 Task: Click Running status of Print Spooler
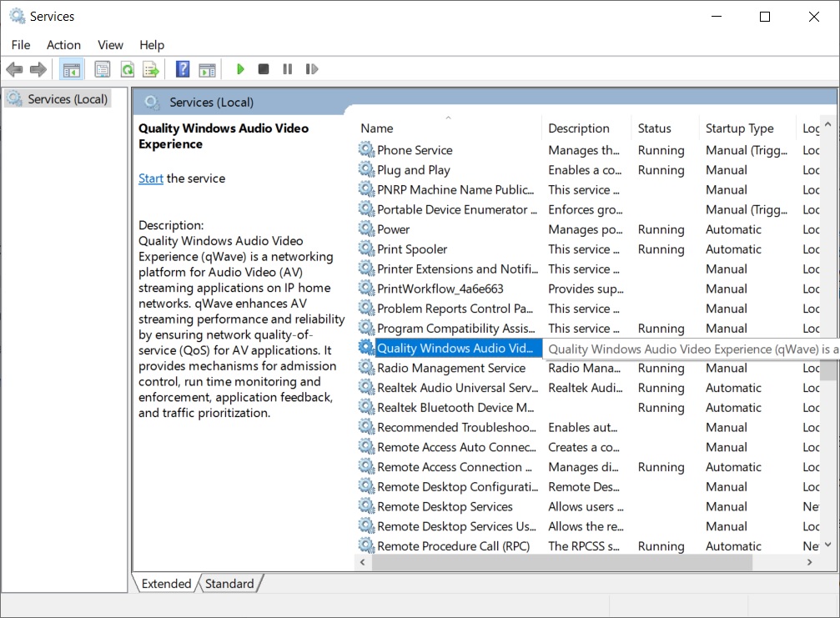coord(661,249)
